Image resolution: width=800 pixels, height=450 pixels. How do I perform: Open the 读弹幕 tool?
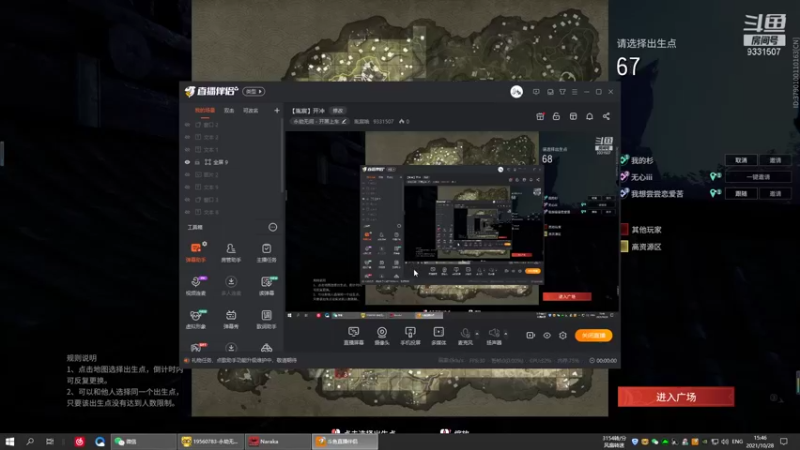point(266,286)
